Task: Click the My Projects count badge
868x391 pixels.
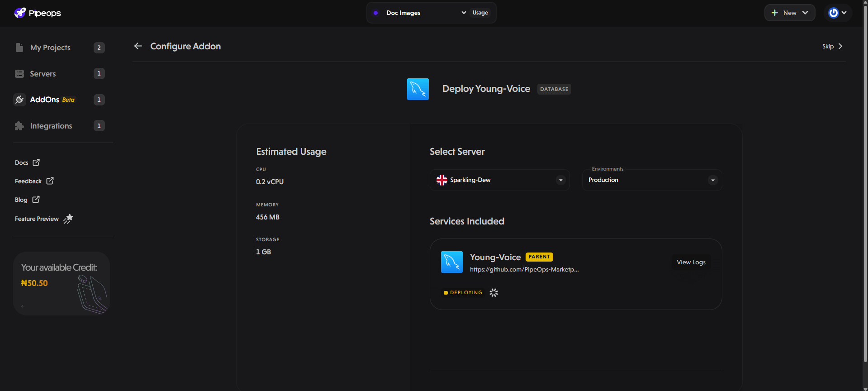Action: coord(99,48)
